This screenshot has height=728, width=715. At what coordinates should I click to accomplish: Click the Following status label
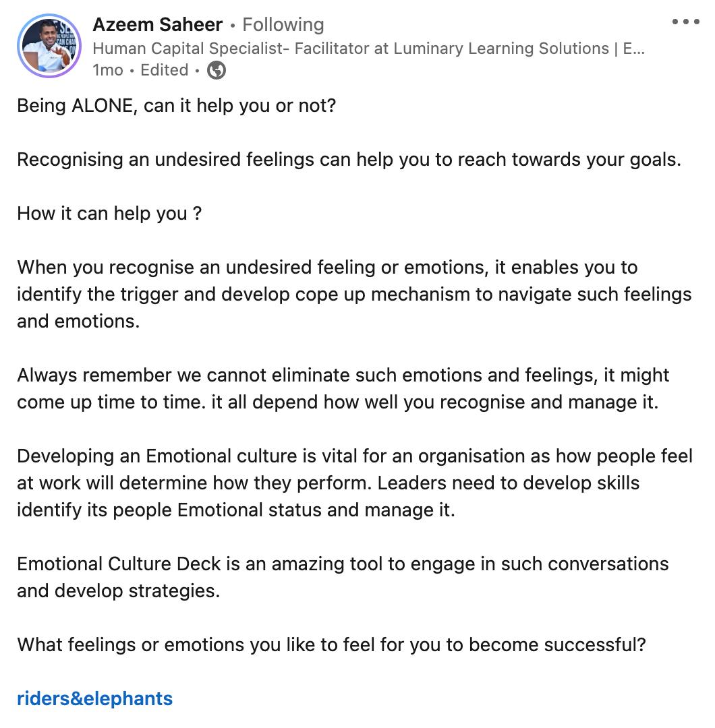click(283, 25)
